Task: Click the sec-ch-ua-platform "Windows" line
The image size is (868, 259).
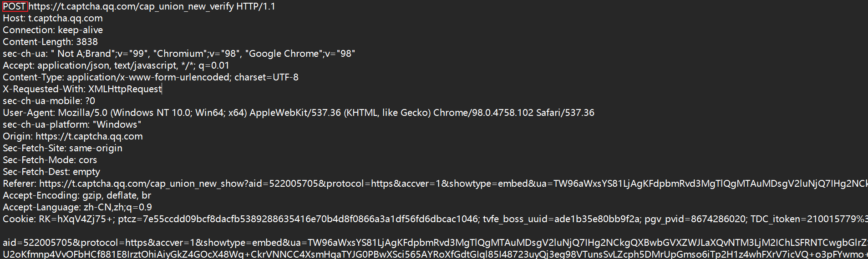Action: [72, 125]
